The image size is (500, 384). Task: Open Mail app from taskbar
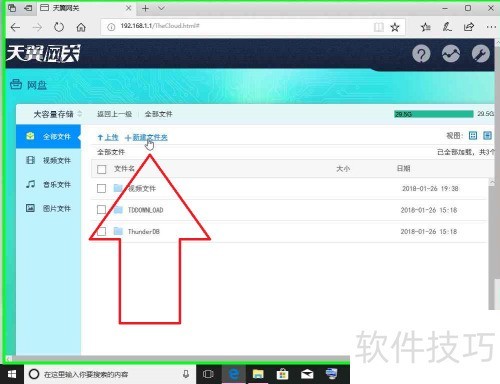(x=307, y=374)
